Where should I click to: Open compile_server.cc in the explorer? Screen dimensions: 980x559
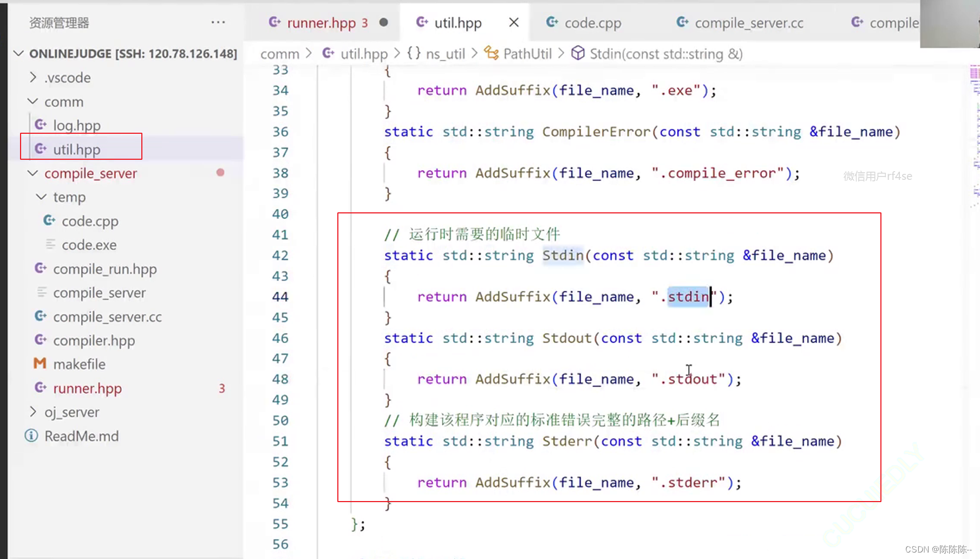pyautogui.click(x=107, y=316)
